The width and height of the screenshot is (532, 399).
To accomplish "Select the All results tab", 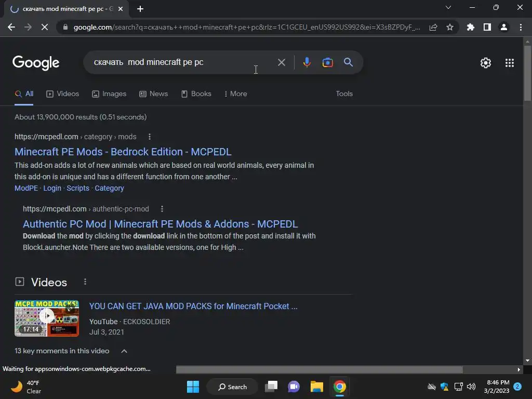I will click(24, 94).
